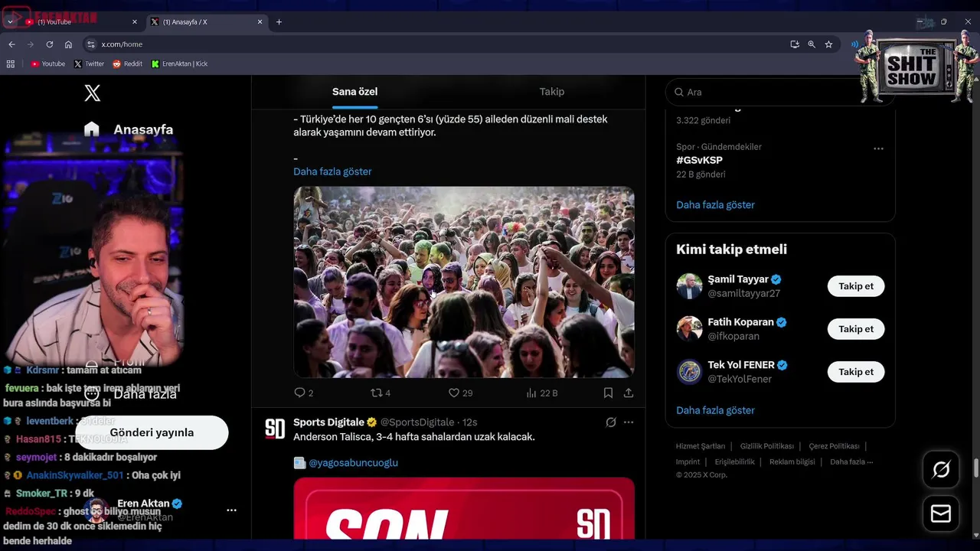980x551 pixels.
Task: Open a new browser tab
Action: coord(279,22)
